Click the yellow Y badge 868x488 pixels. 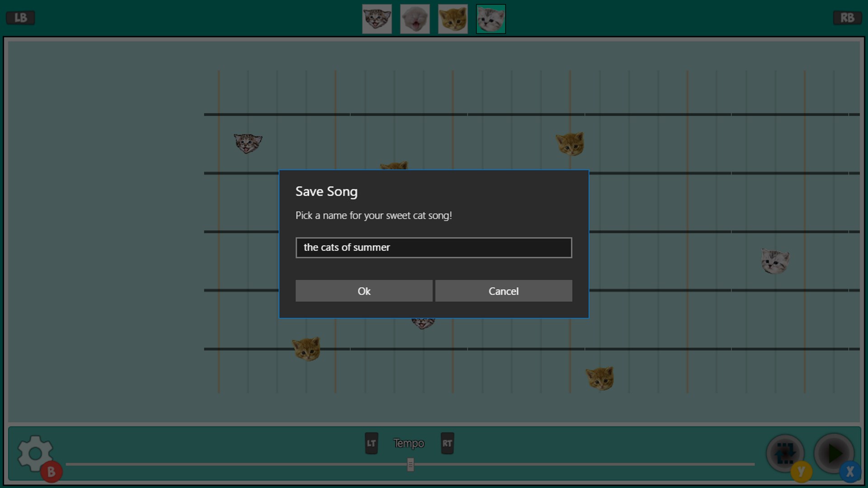[801, 472]
